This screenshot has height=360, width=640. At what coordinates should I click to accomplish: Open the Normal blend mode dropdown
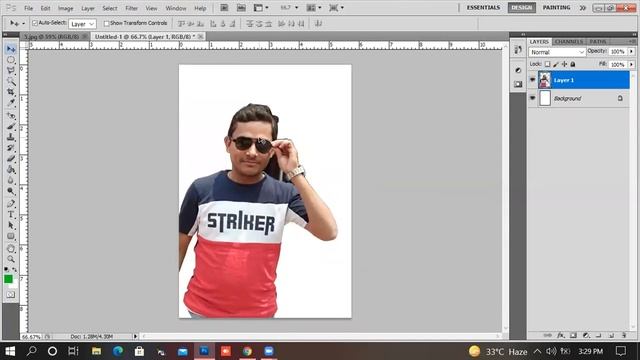click(557, 52)
